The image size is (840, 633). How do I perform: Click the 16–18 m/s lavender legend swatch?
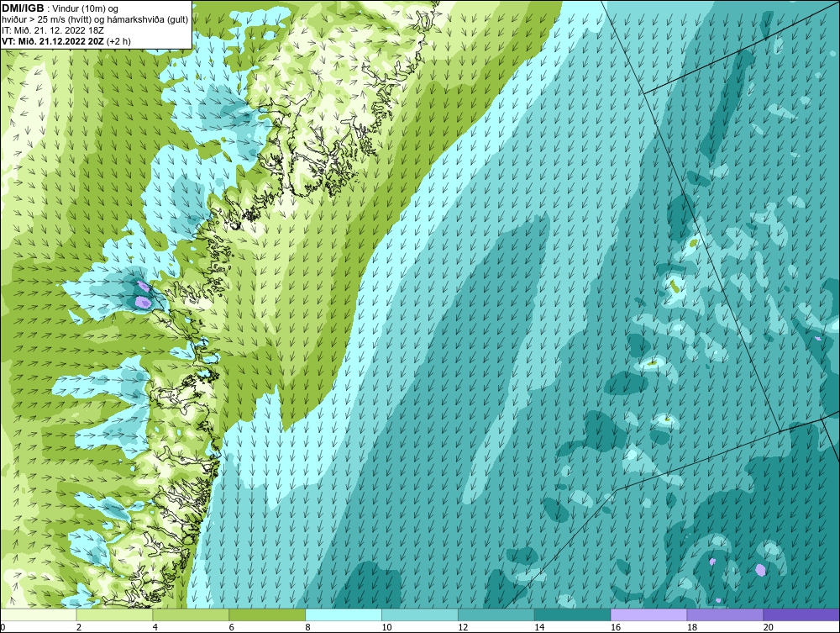click(x=648, y=615)
